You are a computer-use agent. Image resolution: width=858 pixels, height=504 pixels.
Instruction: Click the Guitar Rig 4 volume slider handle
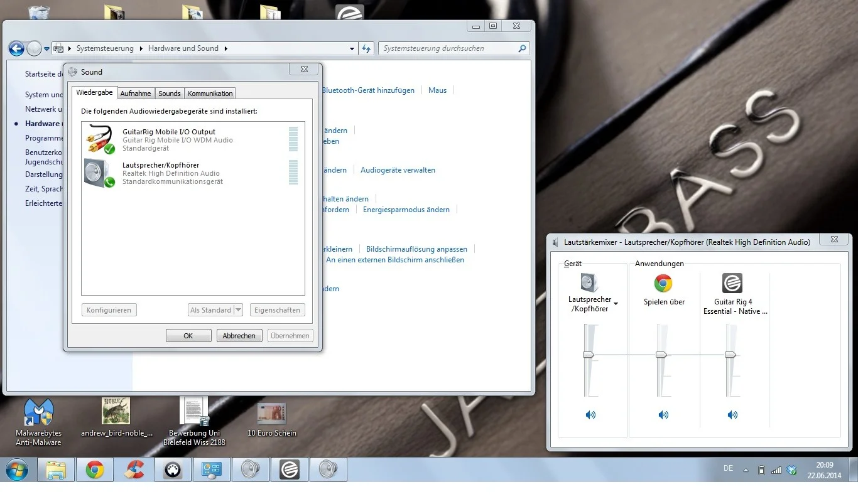pyautogui.click(x=730, y=355)
